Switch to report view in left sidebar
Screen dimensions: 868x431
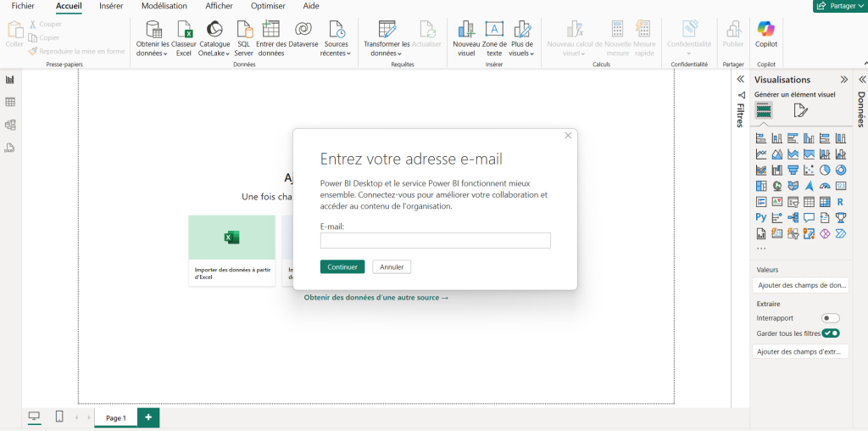tap(10, 79)
